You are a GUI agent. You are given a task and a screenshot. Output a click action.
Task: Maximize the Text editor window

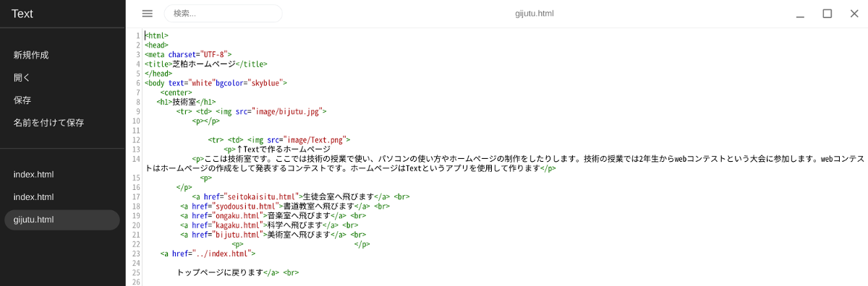click(827, 13)
